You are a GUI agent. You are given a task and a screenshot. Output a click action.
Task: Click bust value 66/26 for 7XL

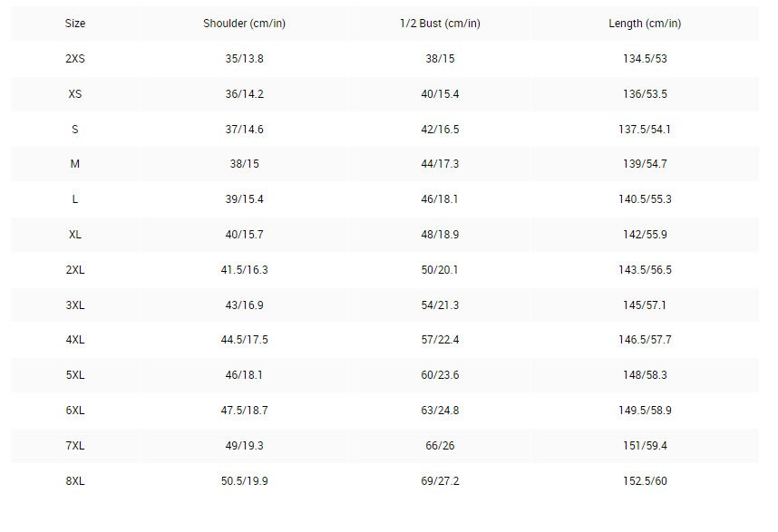(x=440, y=446)
